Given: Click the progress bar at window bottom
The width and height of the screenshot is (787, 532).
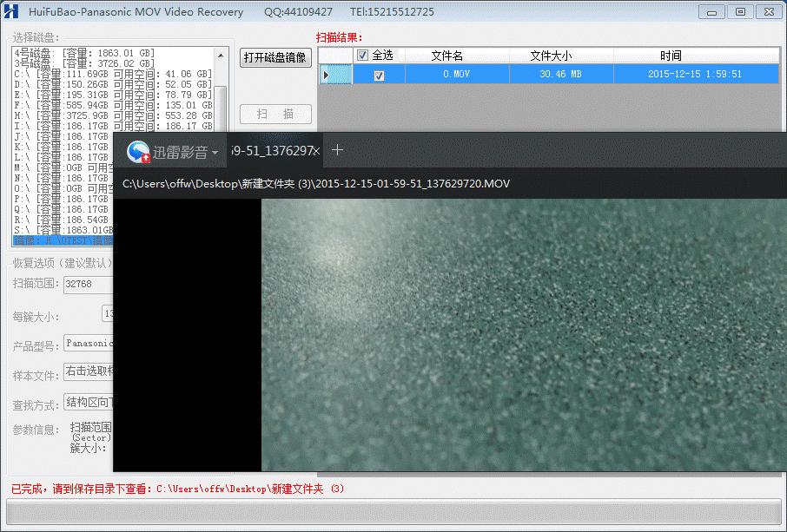Looking at the screenshot, I should (393, 512).
